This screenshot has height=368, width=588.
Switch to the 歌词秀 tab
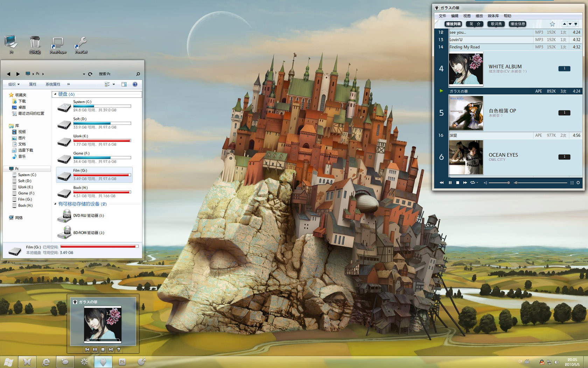click(496, 24)
